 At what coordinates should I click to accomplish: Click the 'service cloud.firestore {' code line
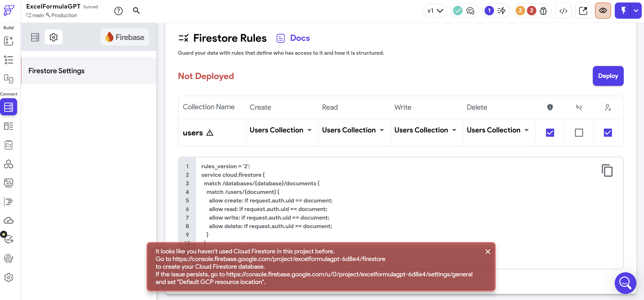pyautogui.click(x=233, y=175)
